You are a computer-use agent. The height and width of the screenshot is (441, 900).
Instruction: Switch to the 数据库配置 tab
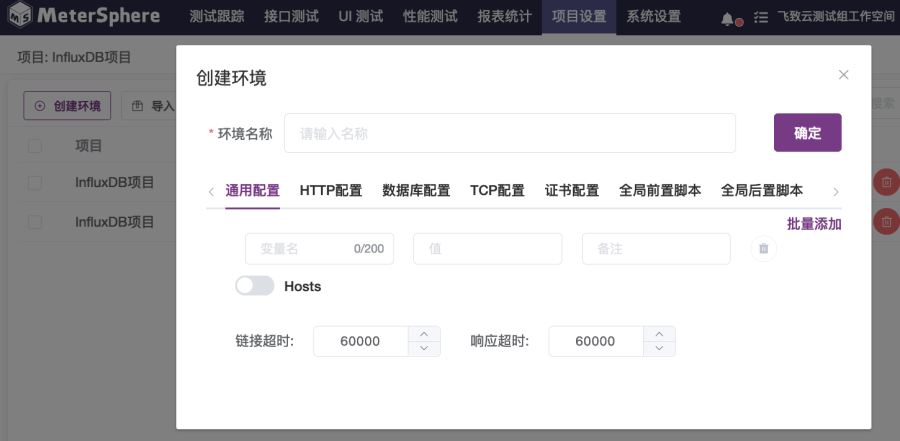point(416,191)
